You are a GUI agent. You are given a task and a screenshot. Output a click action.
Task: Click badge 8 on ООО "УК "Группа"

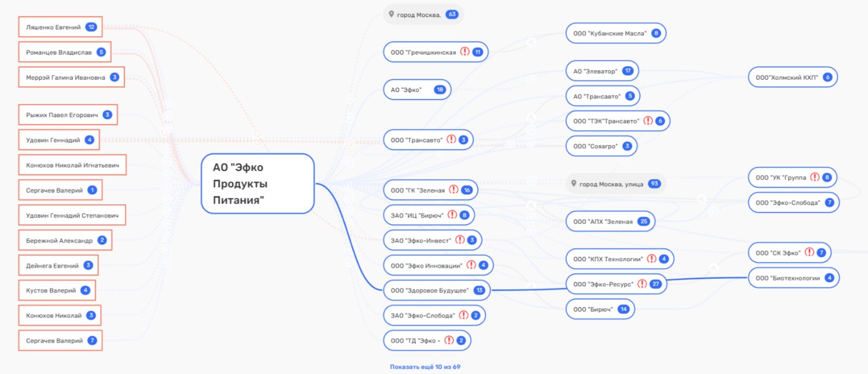pyautogui.click(x=826, y=177)
